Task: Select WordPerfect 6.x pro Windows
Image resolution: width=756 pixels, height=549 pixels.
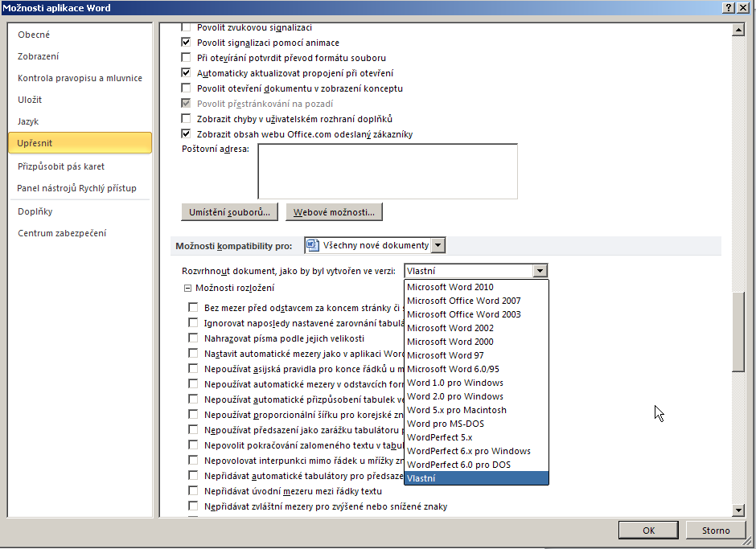Action: click(x=476, y=451)
